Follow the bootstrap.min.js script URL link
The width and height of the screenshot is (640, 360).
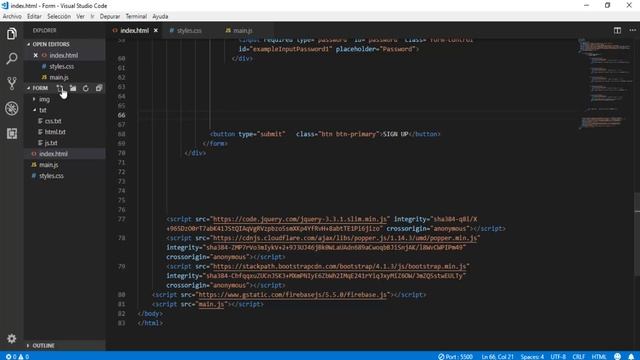coord(339,267)
